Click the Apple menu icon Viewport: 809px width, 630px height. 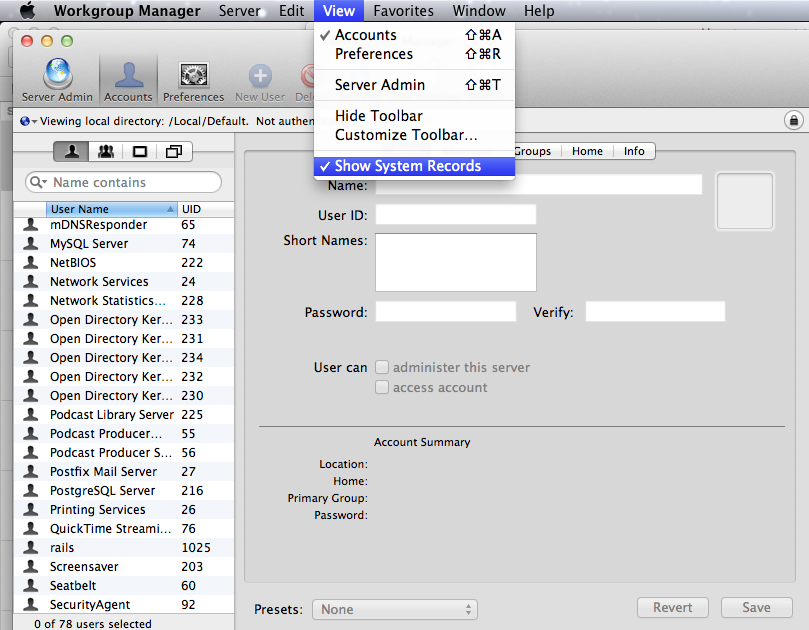point(28,10)
